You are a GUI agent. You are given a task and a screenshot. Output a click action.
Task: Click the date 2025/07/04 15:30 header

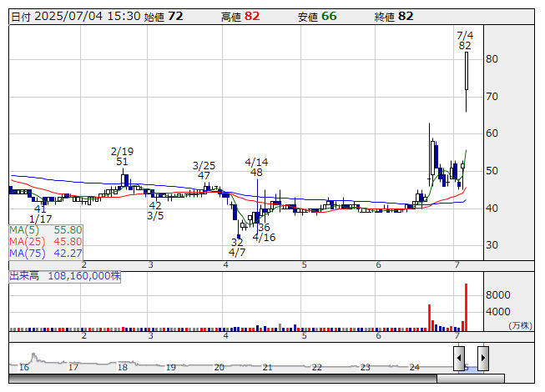[75, 17]
